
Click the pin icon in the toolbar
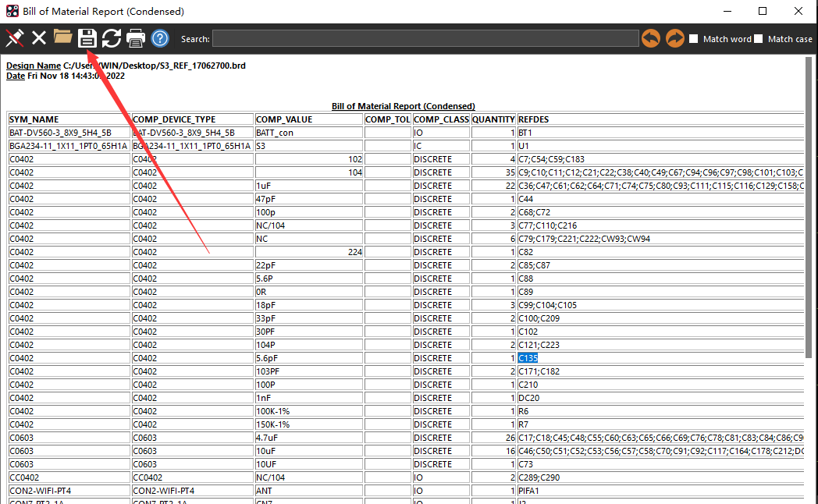15,38
